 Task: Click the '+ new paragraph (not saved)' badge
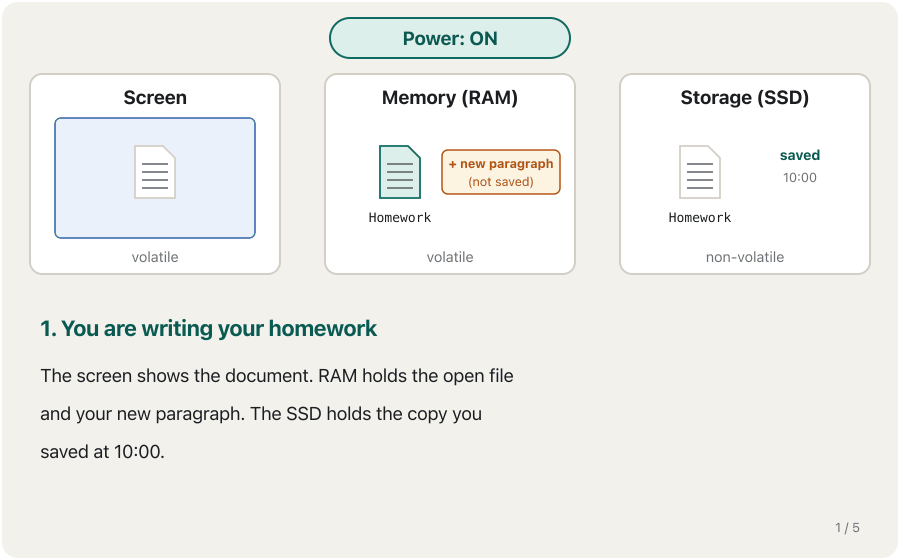point(501,172)
